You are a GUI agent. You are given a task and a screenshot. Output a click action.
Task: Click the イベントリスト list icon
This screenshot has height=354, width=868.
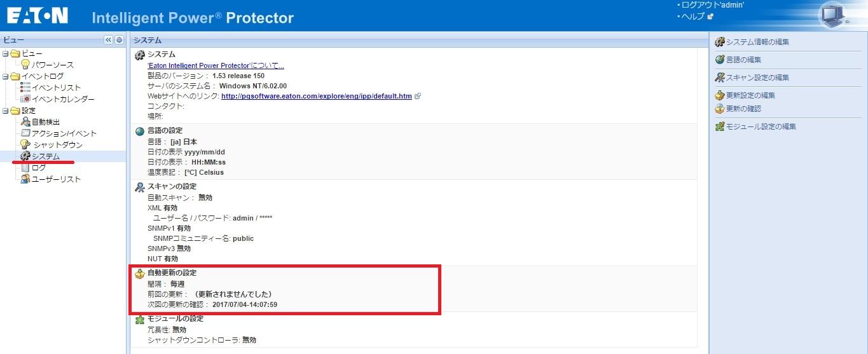(x=25, y=88)
